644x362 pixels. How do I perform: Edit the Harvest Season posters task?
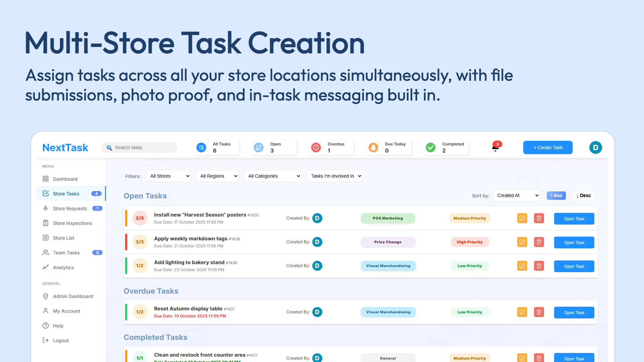click(522, 218)
